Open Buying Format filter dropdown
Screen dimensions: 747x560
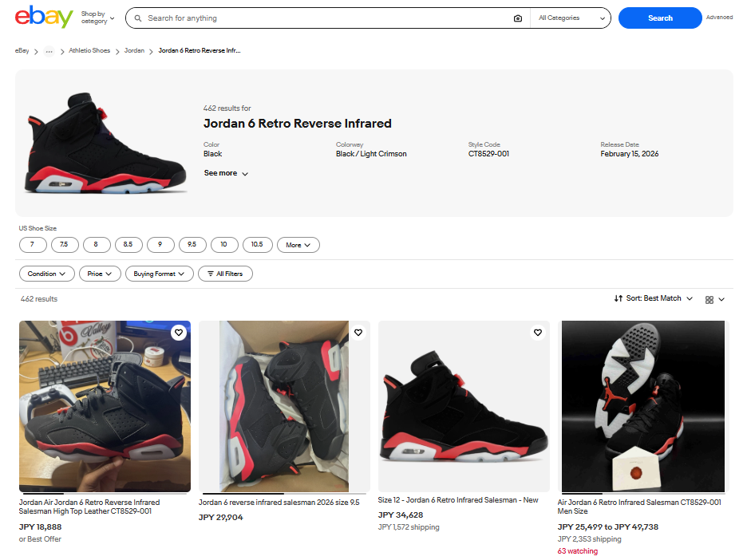[x=159, y=274]
